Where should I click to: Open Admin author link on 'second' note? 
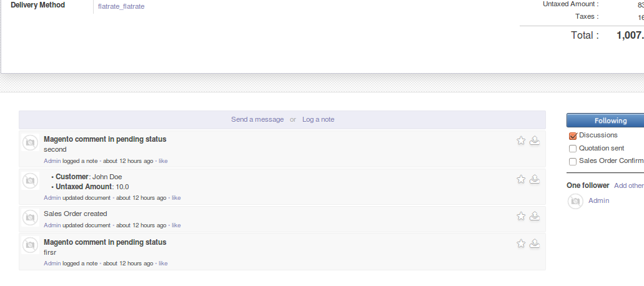coord(52,161)
